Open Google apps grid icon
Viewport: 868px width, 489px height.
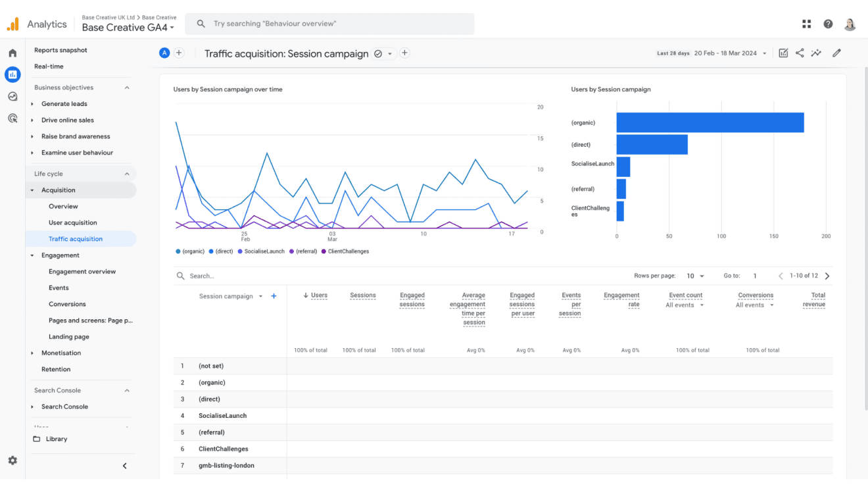(x=807, y=24)
